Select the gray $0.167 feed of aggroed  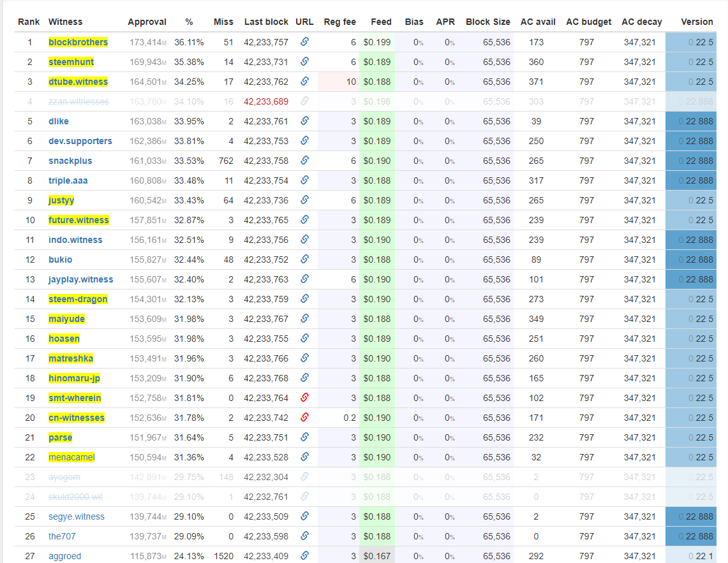[376, 556]
